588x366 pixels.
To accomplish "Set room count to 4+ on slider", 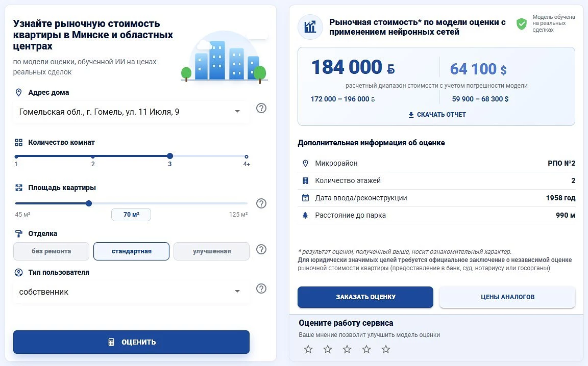I will pyautogui.click(x=247, y=156).
